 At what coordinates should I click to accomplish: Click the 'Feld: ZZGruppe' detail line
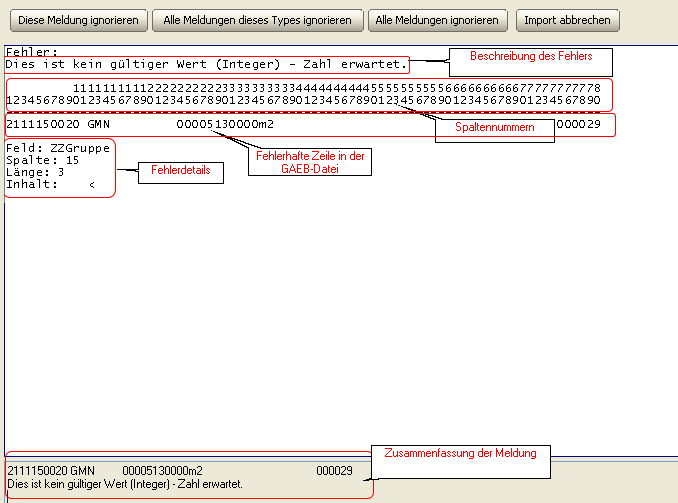pos(58,148)
